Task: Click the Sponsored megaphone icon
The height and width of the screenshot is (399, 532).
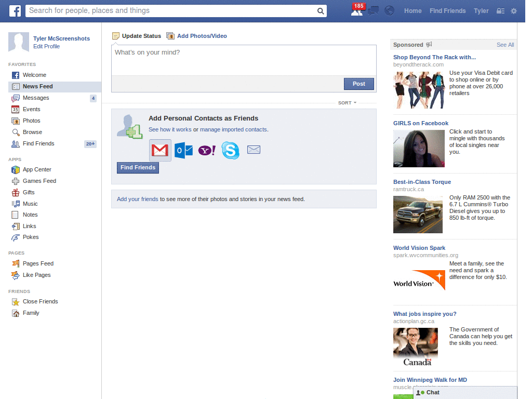Action: [429, 45]
